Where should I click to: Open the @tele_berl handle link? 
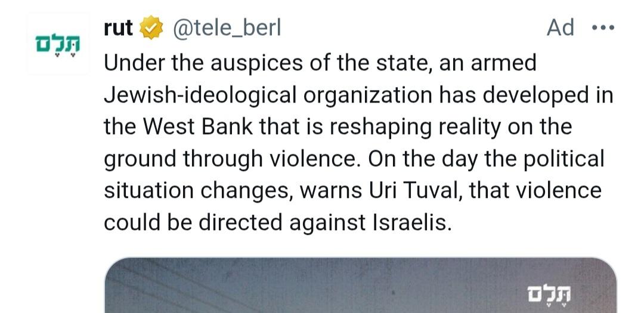(x=227, y=29)
